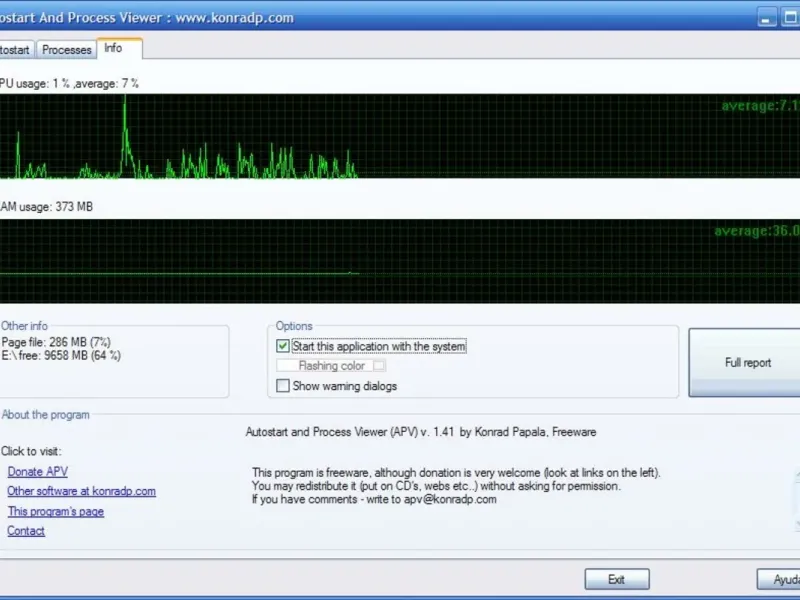Open This program's page link

tap(56, 511)
